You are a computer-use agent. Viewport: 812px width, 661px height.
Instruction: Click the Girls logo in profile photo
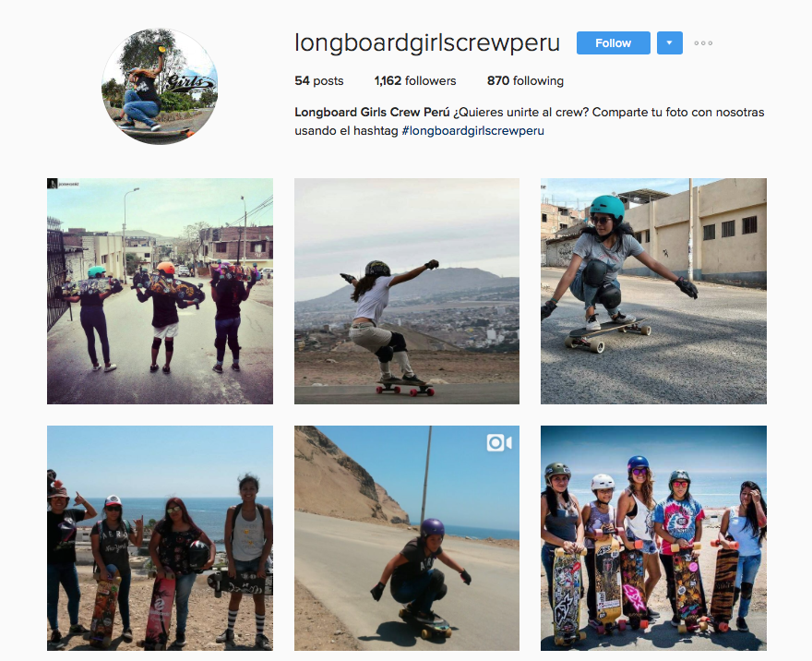[x=189, y=83]
